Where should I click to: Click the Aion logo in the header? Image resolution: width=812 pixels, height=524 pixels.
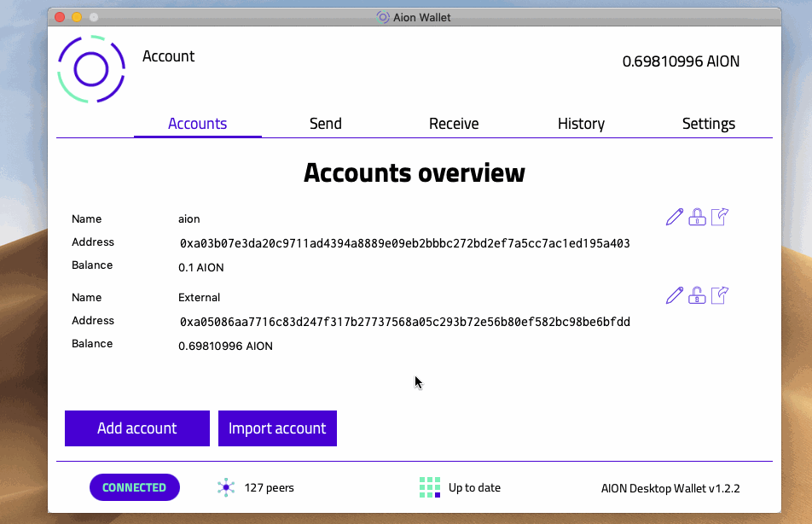[91, 69]
